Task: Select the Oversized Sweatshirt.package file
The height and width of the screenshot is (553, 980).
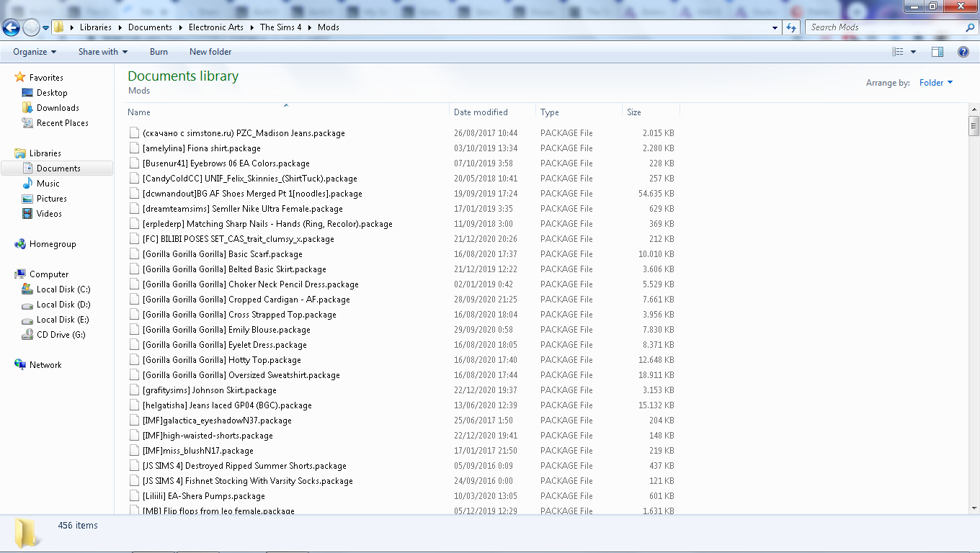Action: tap(241, 375)
